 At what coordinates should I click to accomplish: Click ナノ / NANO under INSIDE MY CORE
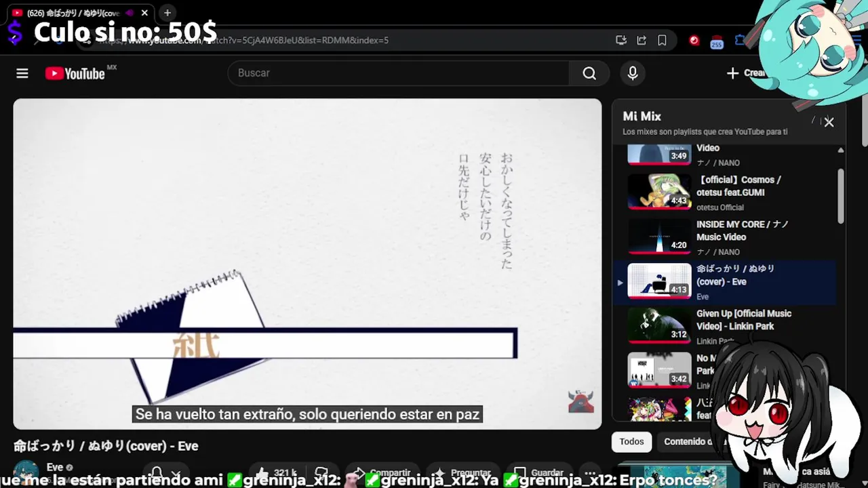click(x=718, y=252)
